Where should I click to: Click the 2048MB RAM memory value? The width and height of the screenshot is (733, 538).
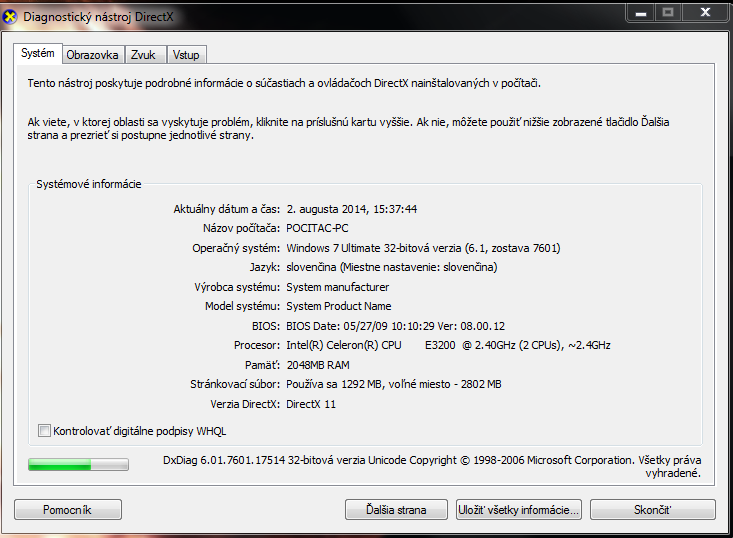click(x=318, y=365)
